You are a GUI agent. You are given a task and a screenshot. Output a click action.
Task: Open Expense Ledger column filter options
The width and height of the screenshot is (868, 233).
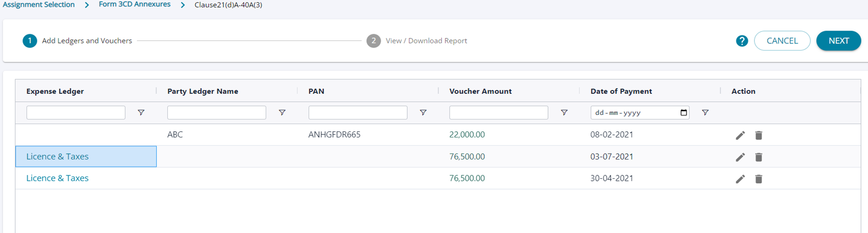[141, 112]
